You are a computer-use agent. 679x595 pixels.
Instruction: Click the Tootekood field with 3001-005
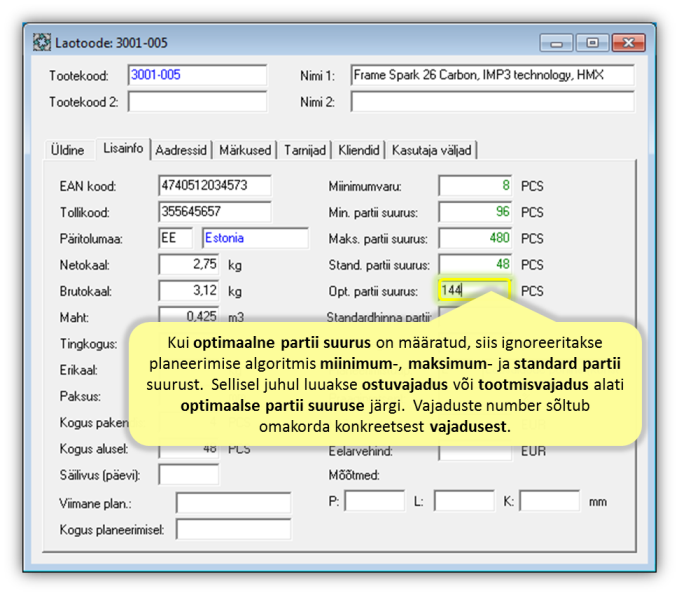(x=197, y=75)
